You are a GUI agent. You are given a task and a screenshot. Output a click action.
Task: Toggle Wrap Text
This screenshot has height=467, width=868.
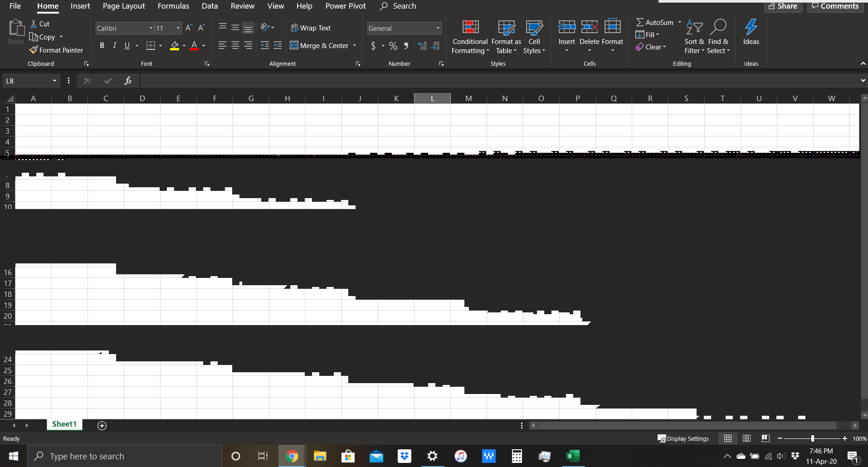[311, 28]
